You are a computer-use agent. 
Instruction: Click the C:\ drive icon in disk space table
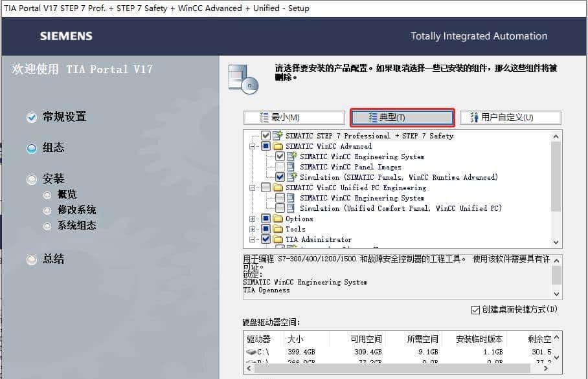253,351
